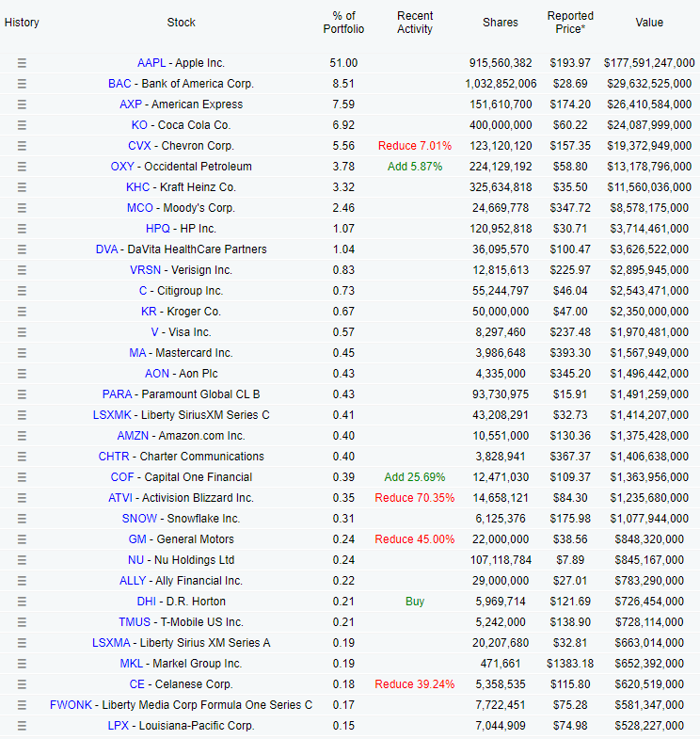Screen dimensions: 700x739
Task: Open the FWONK ticker link
Action: [x=71, y=705]
